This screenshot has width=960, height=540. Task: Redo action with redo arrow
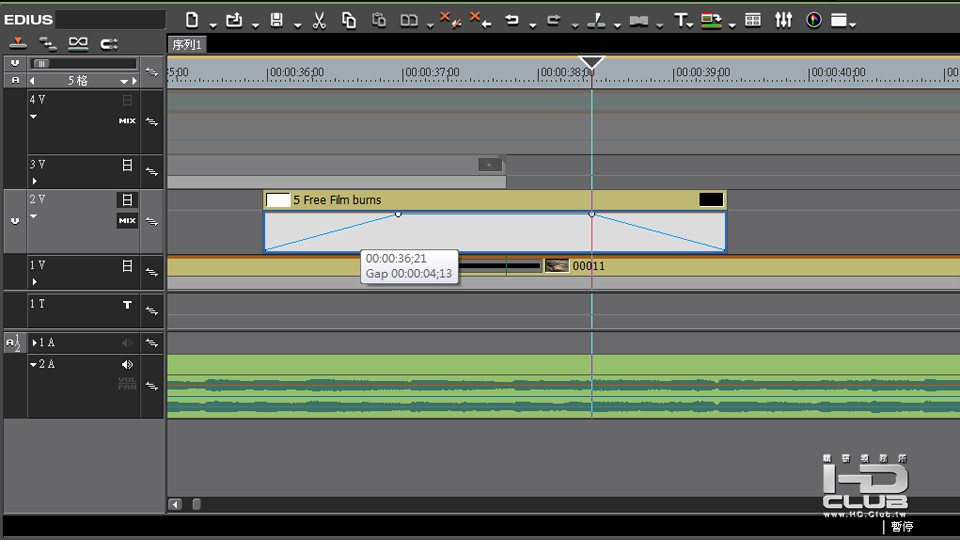click(x=554, y=20)
